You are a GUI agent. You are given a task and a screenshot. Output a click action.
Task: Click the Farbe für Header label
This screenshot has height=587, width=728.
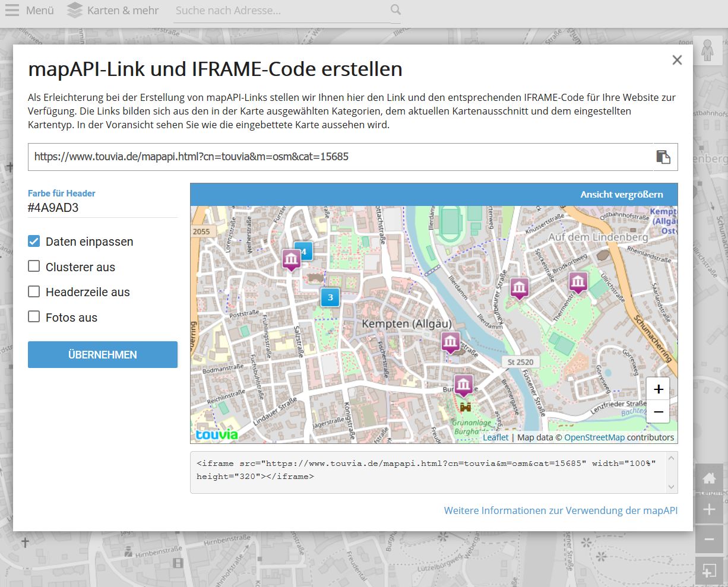pos(62,193)
